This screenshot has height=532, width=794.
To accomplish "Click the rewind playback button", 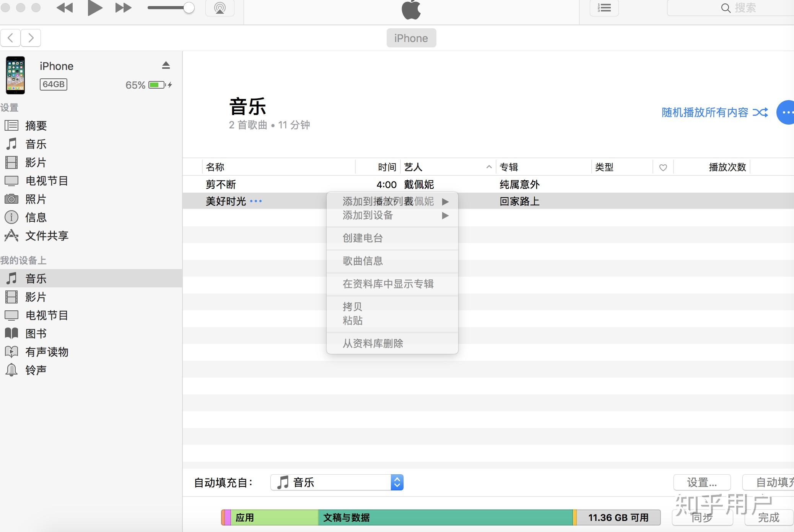I will [65, 8].
